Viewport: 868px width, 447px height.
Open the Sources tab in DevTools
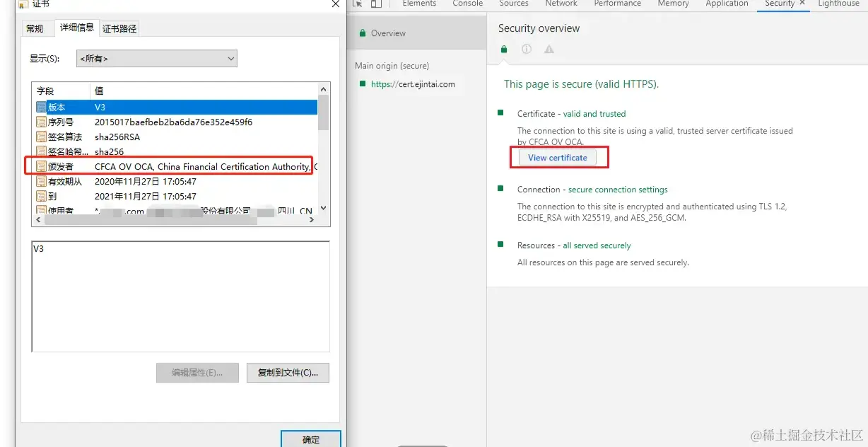[x=514, y=4]
